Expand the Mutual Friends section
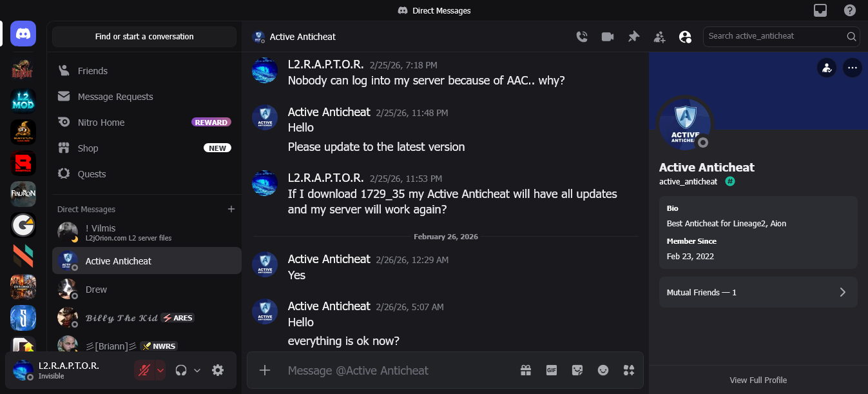 click(x=758, y=292)
